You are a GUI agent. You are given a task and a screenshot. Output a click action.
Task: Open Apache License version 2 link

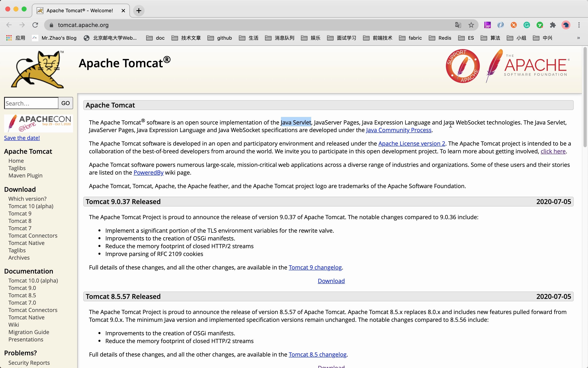[x=412, y=144]
